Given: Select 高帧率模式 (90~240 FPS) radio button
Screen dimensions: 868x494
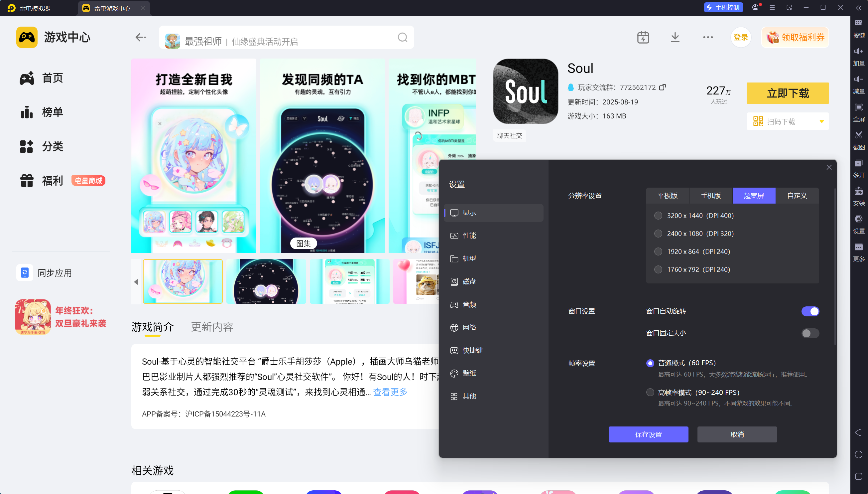Looking at the screenshot, I should point(650,392).
